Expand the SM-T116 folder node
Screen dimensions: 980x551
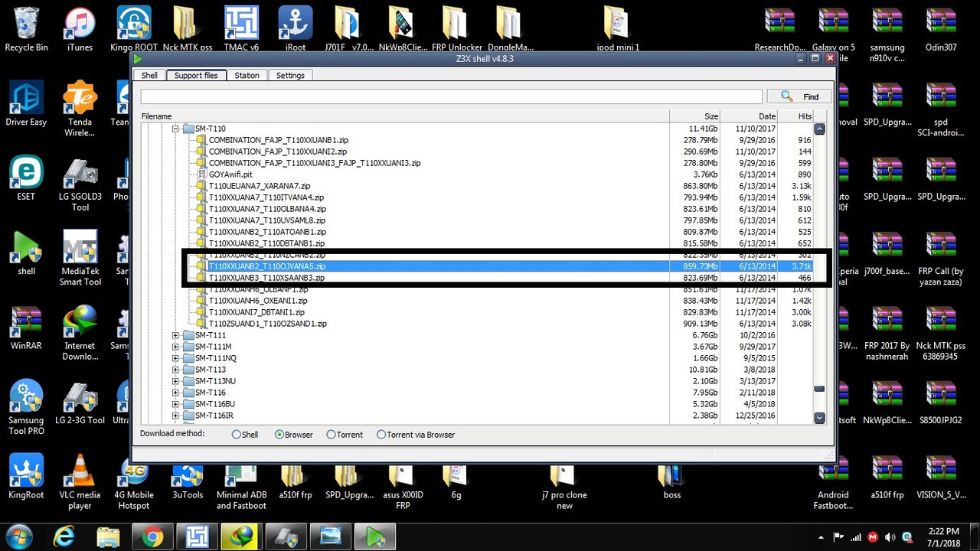coord(175,393)
